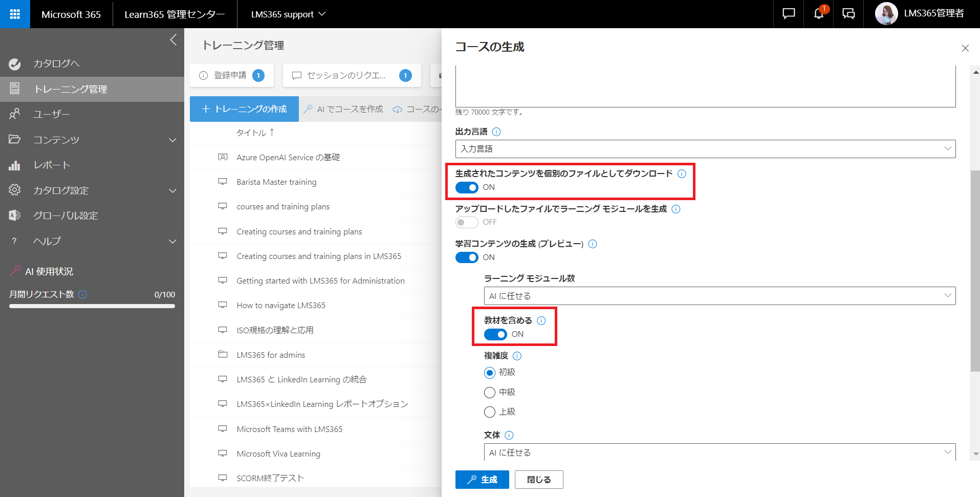Image resolution: width=980 pixels, height=497 pixels.
Task: Click info icon beside 文体
Action: click(509, 435)
